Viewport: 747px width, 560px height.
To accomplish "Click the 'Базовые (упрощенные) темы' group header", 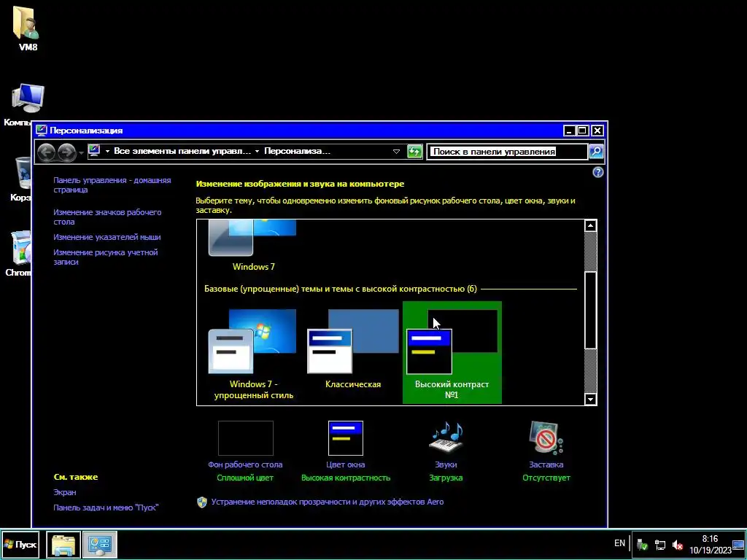I will pyautogui.click(x=340, y=289).
